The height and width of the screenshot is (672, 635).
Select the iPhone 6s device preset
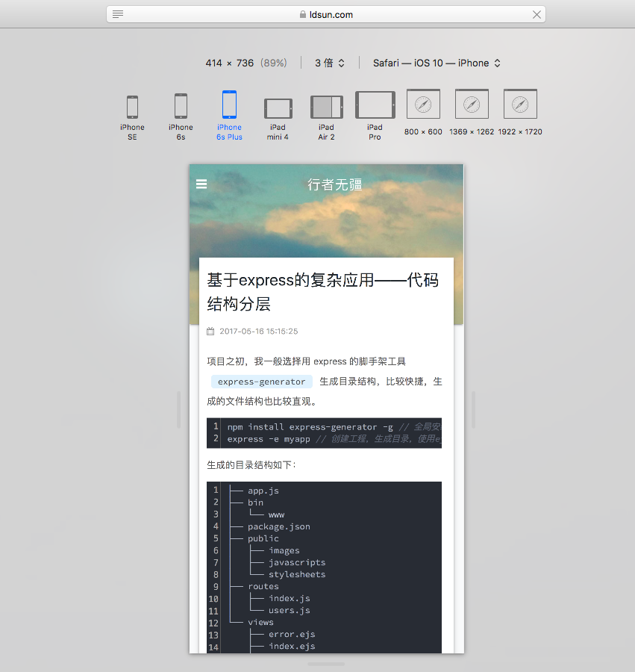[x=181, y=117]
